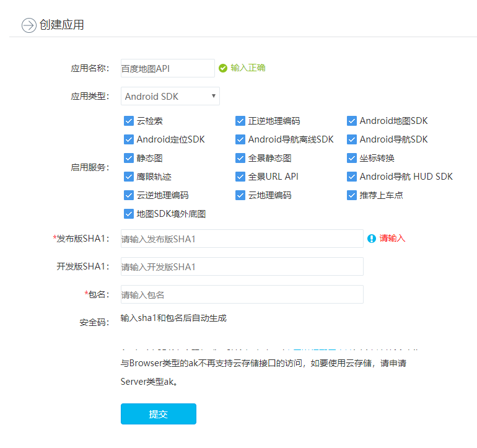Screen dimensions: 477x448
Task: Click the red 请输入 warning text
Action: (x=392, y=239)
